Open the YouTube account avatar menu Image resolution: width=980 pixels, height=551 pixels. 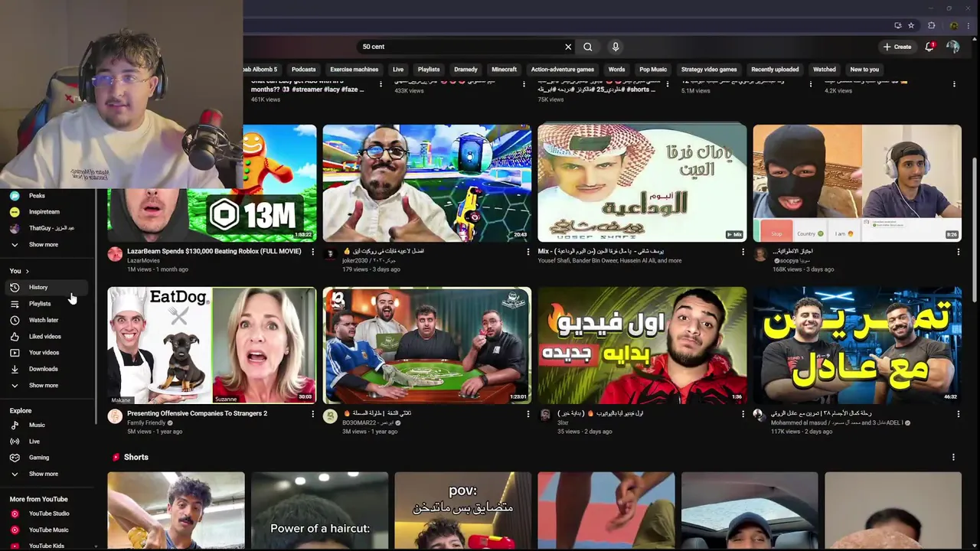pyautogui.click(x=953, y=47)
